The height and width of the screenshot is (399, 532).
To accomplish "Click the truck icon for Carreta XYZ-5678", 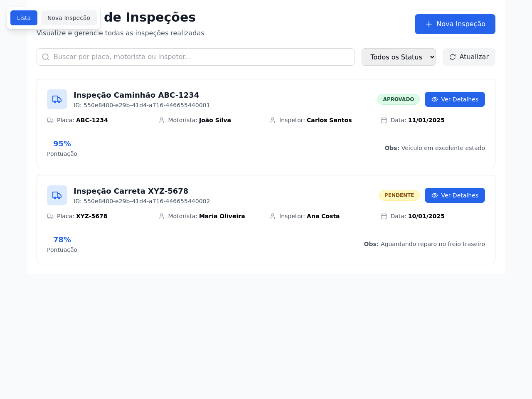I will pyautogui.click(x=57, y=195).
